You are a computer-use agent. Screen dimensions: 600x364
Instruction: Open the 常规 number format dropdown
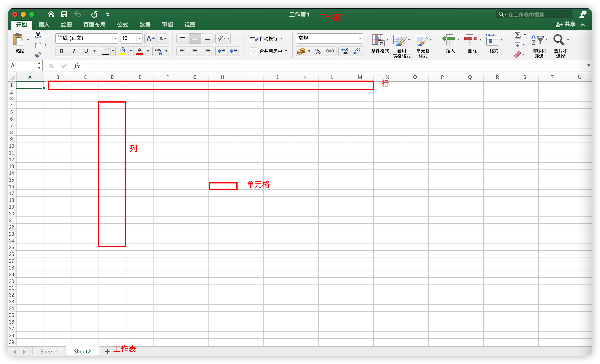point(360,38)
